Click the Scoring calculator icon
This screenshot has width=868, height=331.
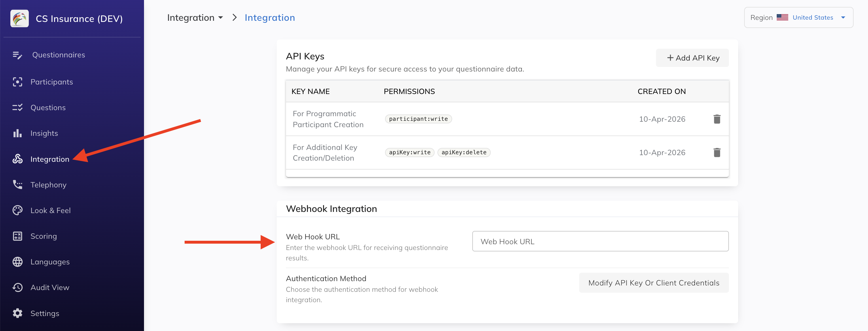(x=17, y=236)
